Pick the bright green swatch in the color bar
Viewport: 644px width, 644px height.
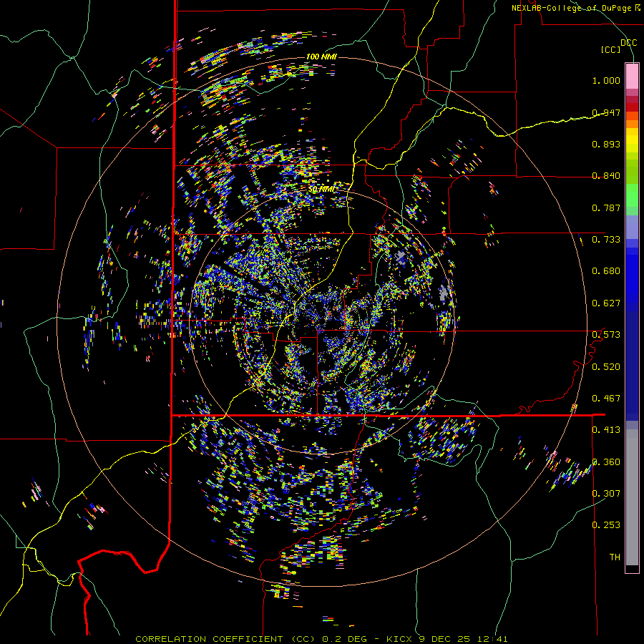[x=632, y=196]
